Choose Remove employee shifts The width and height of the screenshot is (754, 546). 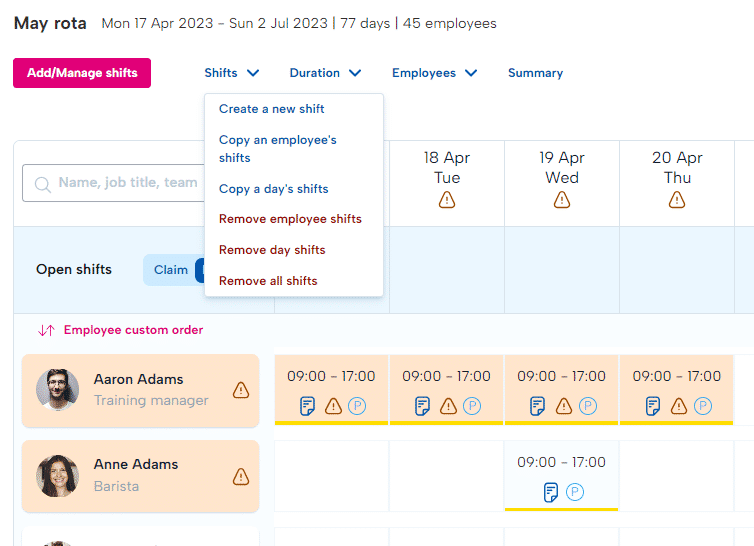tap(290, 219)
